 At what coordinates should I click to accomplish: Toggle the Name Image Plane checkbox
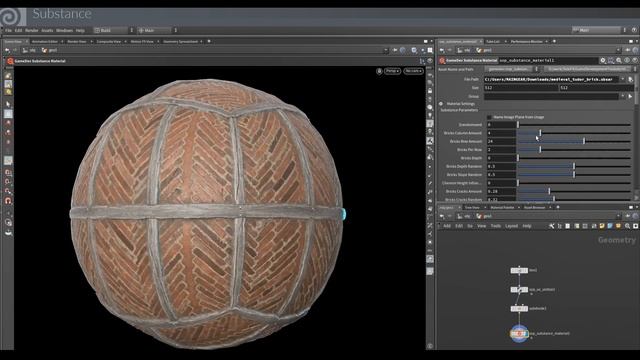pos(489,117)
